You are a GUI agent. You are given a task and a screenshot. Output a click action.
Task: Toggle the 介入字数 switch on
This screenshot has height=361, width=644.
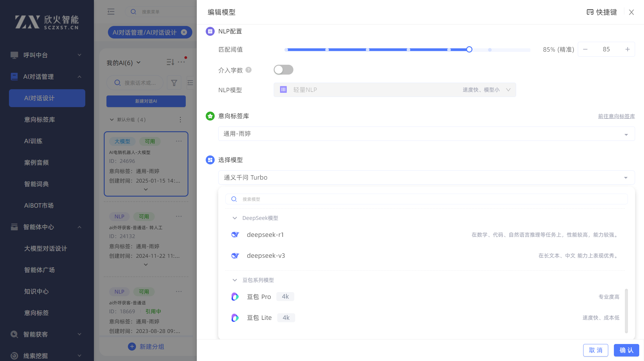[x=283, y=70]
